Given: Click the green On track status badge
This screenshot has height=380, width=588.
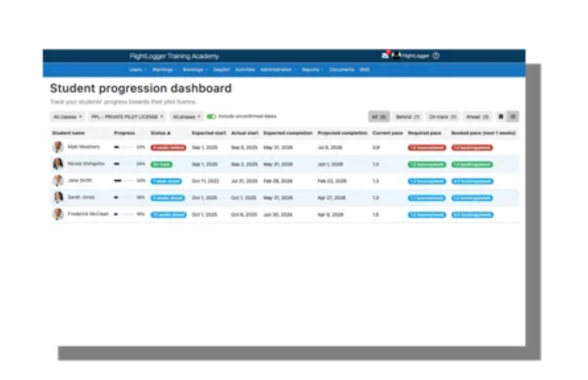Looking at the screenshot, I should point(162,165).
